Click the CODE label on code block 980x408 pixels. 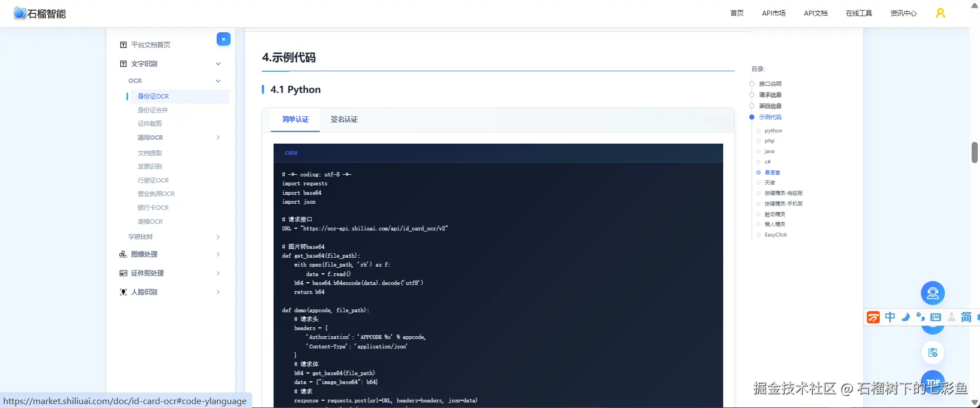[291, 153]
